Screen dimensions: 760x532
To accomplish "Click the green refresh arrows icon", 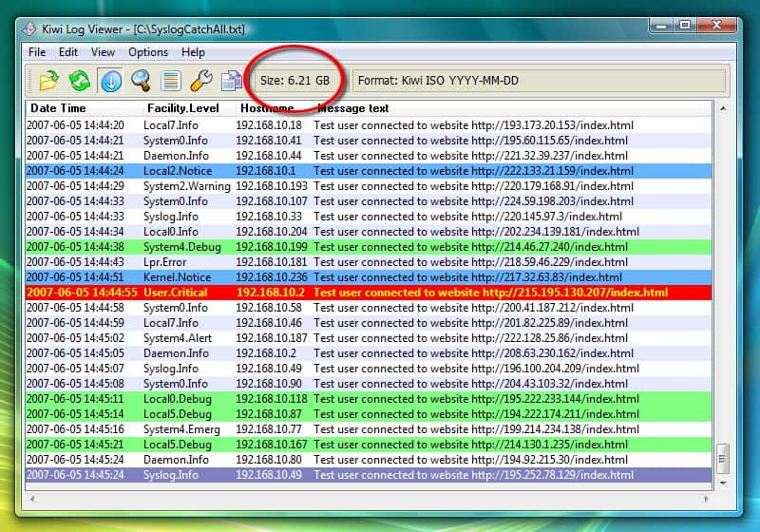I will 80,81.
